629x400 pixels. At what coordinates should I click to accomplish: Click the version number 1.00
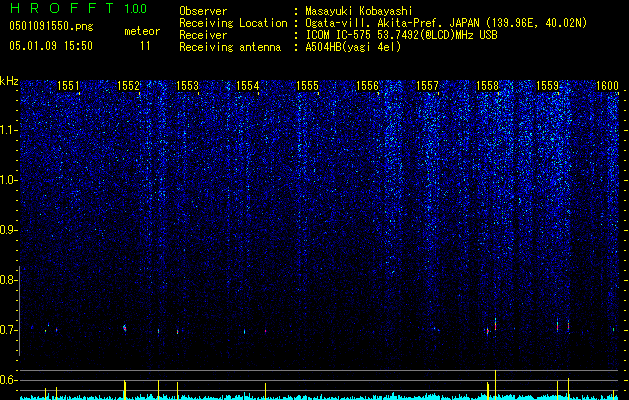pyautogui.click(x=135, y=8)
